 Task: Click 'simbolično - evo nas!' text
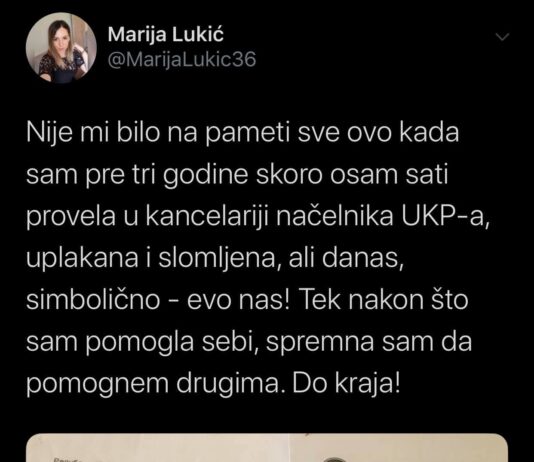tap(158, 300)
